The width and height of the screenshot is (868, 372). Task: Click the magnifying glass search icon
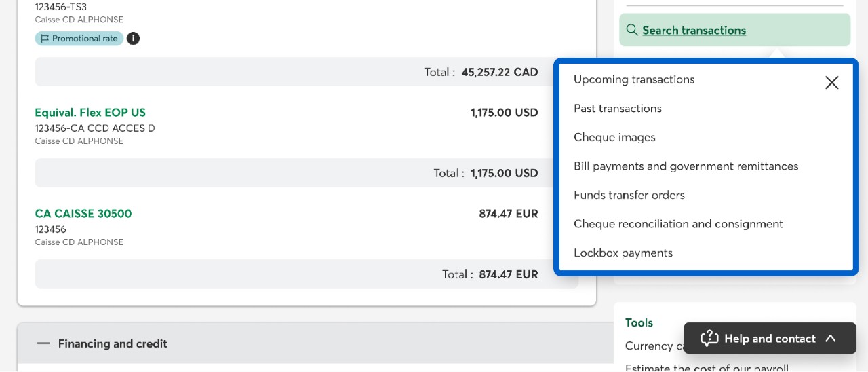(x=631, y=30)
